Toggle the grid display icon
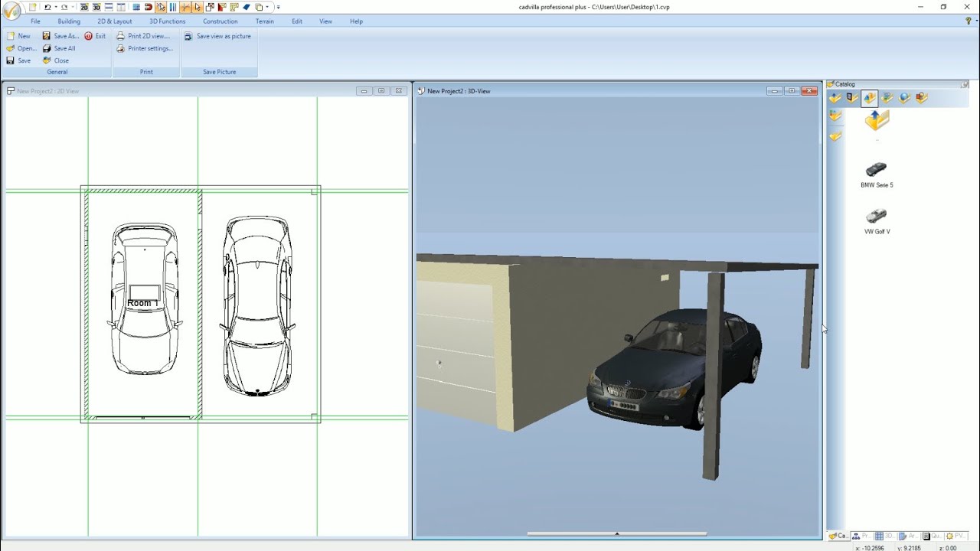Screen dimensions: 980x551 [x=136, y=7]
